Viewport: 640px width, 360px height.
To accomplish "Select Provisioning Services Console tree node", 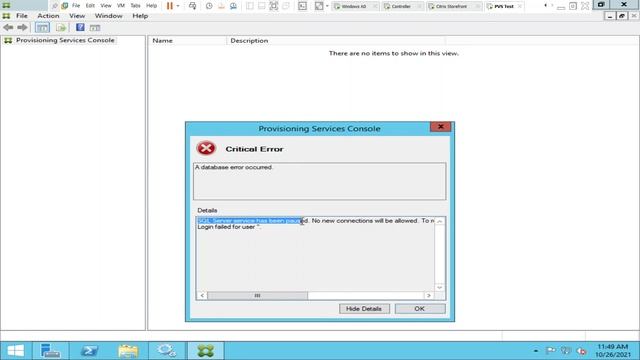I will pyautogui.click(x=65, y=40).
